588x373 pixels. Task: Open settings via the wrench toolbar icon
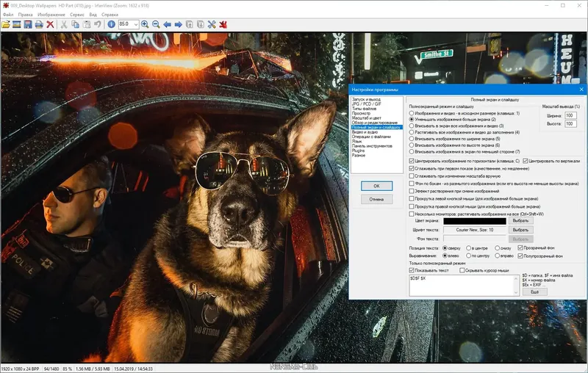212,24
